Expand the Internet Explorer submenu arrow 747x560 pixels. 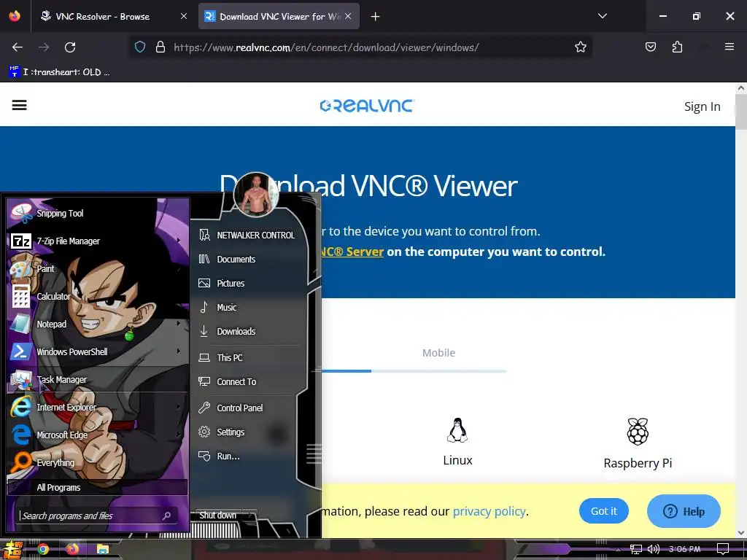pyautogui.click(x=179, y=407)
